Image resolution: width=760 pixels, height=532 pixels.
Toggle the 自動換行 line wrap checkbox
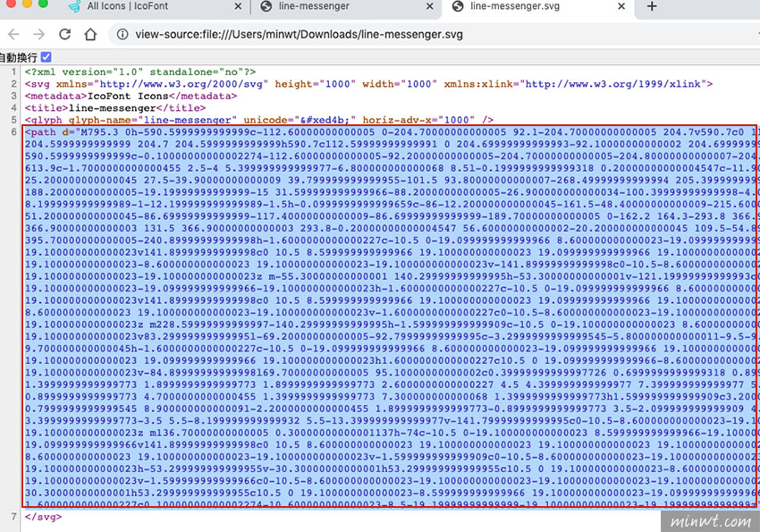pos(46,57)
